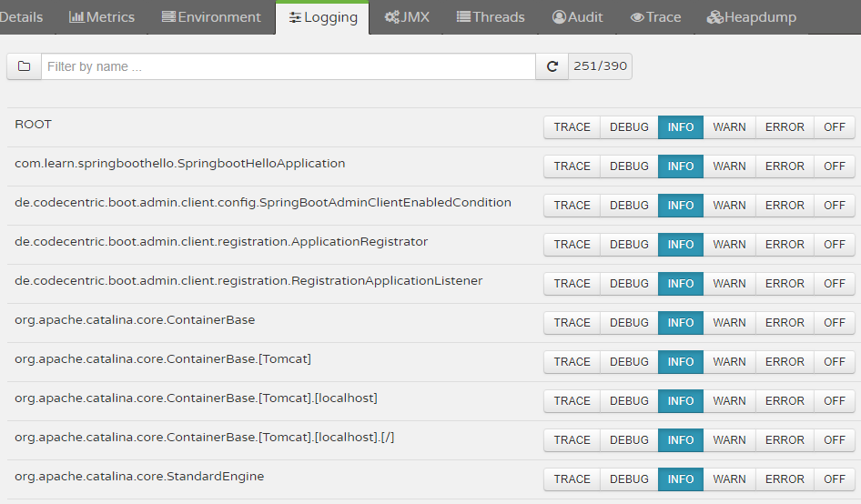861x504 pixels.
Task: Switch to the Details tab
Action: (22, 17)
